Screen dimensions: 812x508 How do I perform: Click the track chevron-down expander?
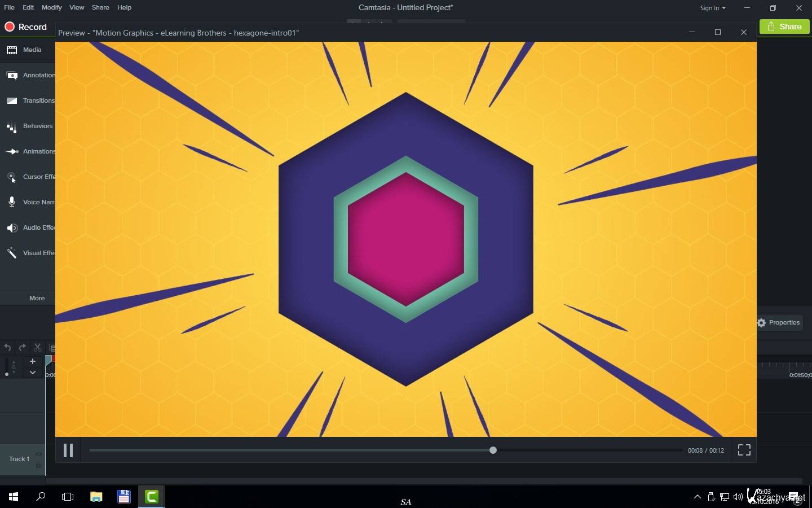point(33,373)
